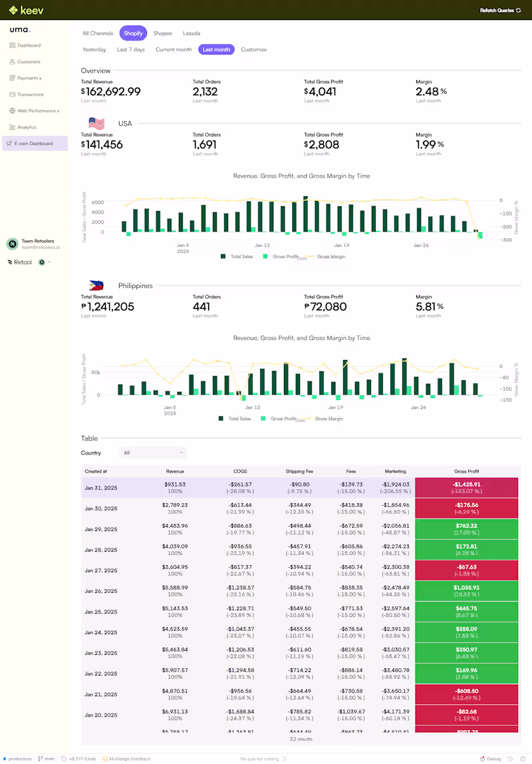Click the E-com Dashboard cart icon

(9, 143)
